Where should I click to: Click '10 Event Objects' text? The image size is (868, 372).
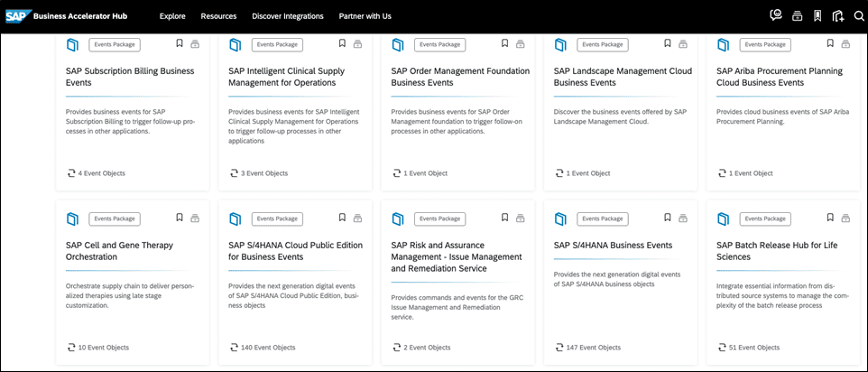pos(103,348)
